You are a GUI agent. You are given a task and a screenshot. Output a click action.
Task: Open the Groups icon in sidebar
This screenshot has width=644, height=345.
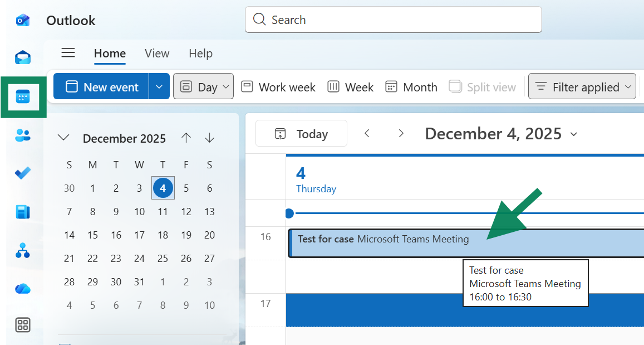click(23, 250)
